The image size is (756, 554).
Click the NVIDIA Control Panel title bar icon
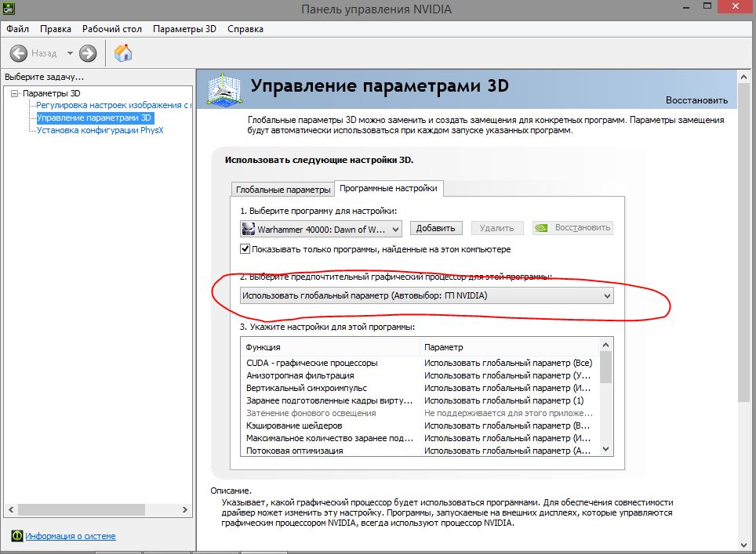point(8,8)
